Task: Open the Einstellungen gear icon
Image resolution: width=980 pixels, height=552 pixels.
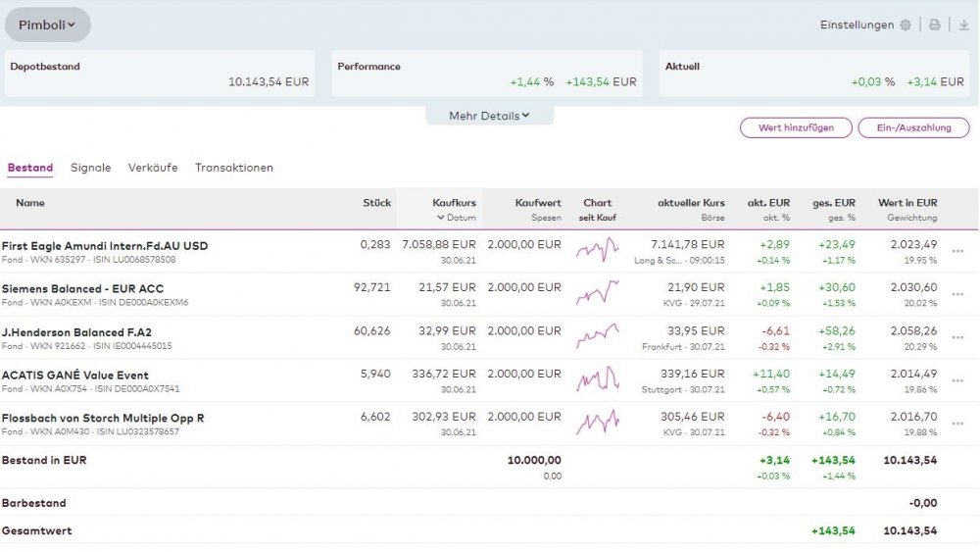Action: (x=905, y=25)
